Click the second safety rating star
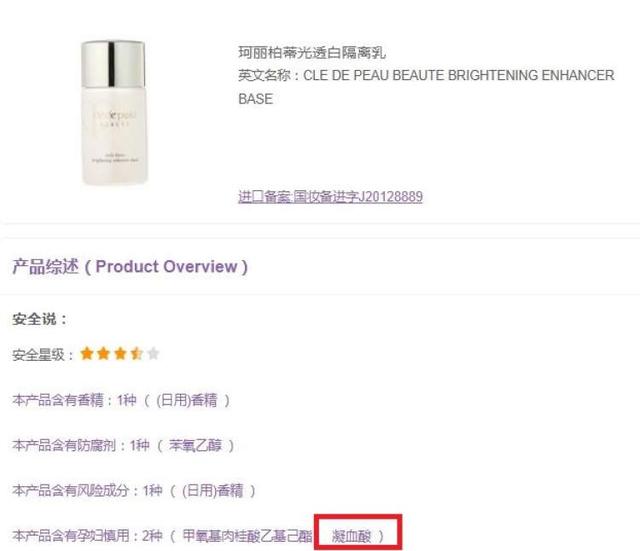 (103, 353)
